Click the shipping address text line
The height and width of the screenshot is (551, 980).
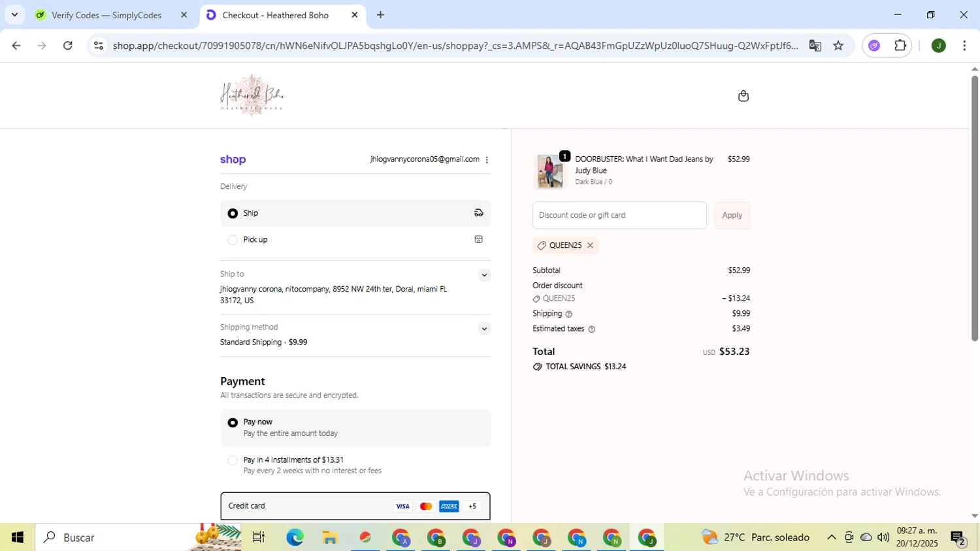tap(334, 295)
